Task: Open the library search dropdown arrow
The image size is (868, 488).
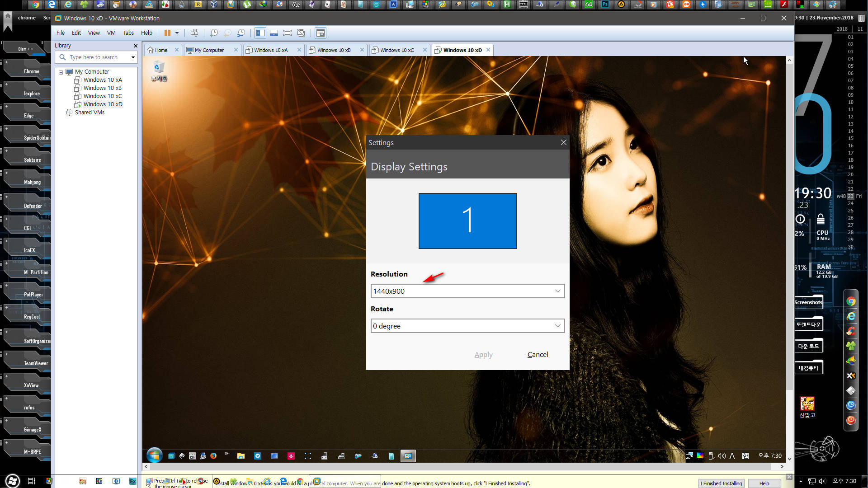Action: [133, 57]
